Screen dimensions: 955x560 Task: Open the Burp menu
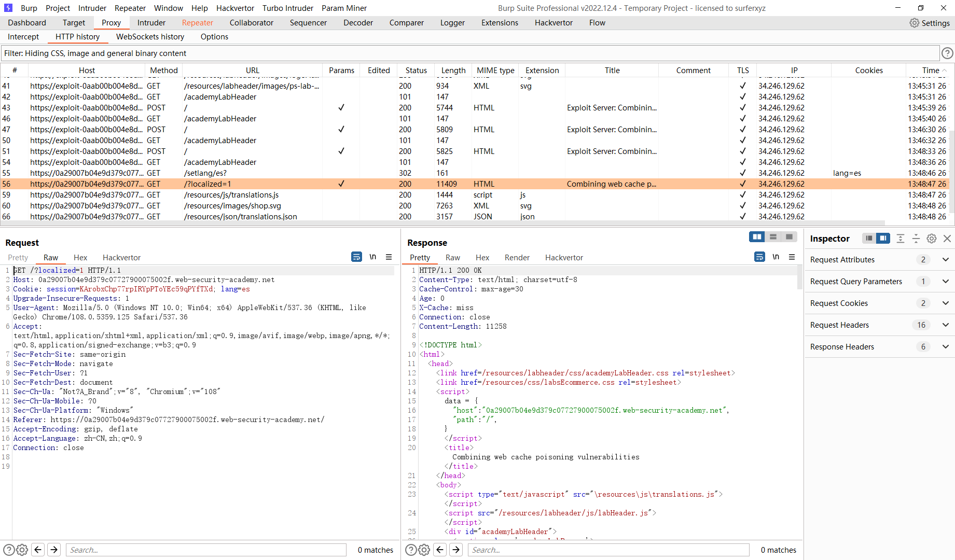[x=29, y=8]
